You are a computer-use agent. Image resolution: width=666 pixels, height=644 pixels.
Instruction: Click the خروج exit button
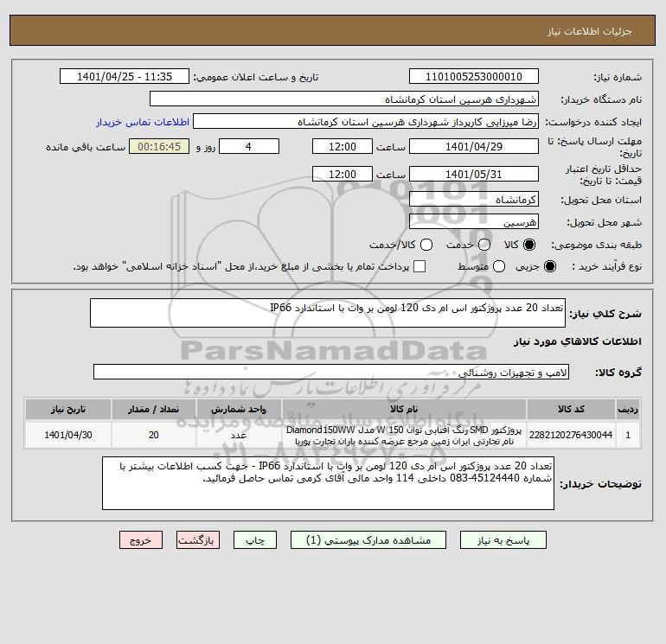click(x=141, y=540)
